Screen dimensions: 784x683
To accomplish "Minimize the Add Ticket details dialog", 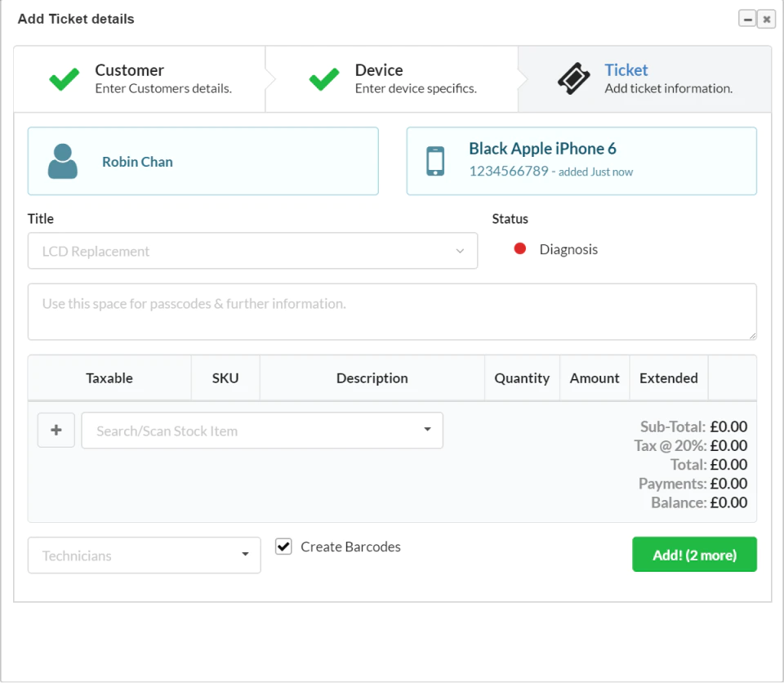I will pos(747,19).
